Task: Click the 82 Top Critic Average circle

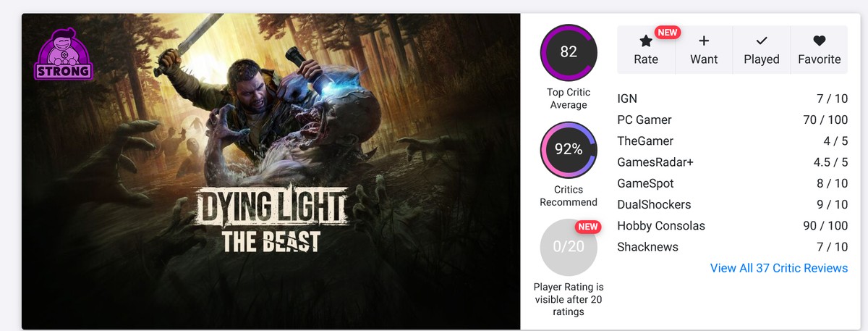Action: coord(569,52)
